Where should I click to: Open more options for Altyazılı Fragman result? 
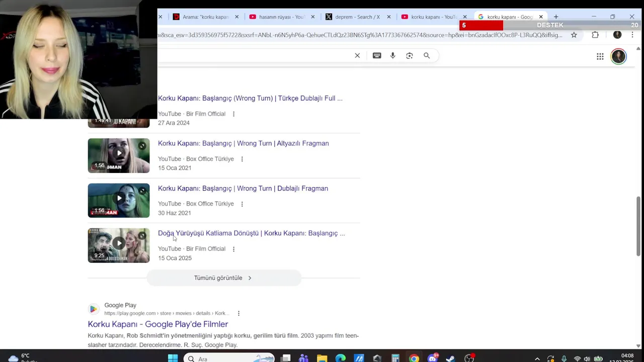pos(242,159)
